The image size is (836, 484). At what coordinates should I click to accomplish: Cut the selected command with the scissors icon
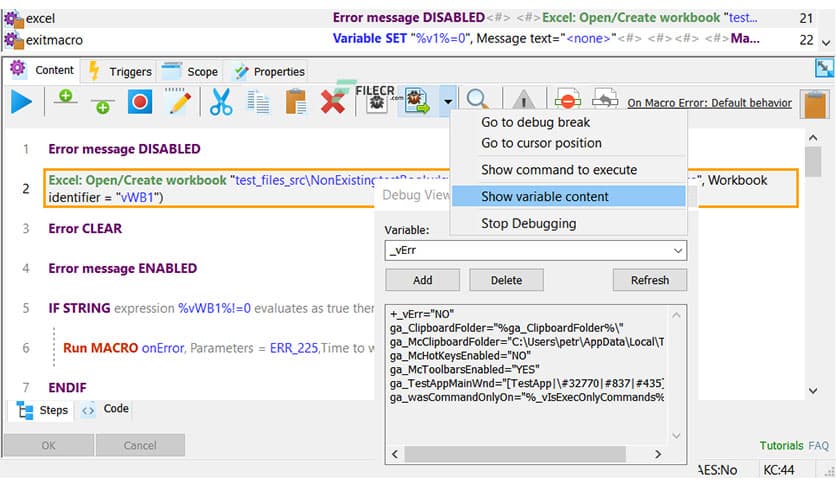[x=221, y=102]
